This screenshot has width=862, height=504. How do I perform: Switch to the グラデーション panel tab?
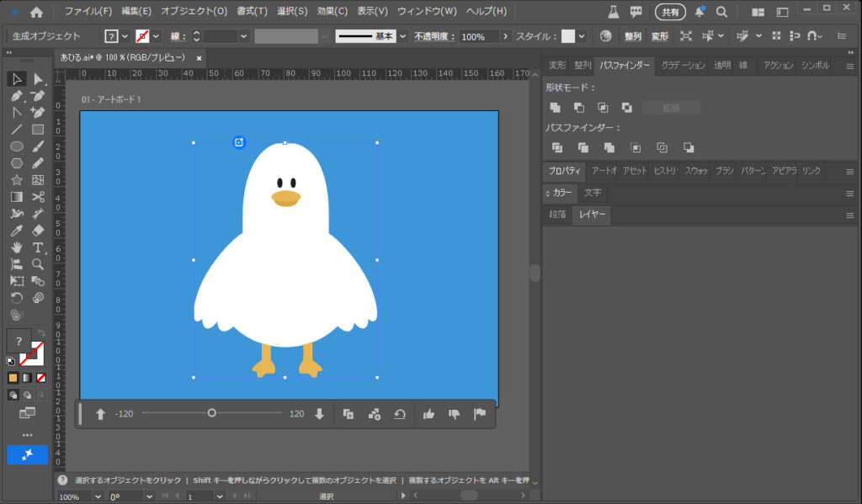pos(683,66)
